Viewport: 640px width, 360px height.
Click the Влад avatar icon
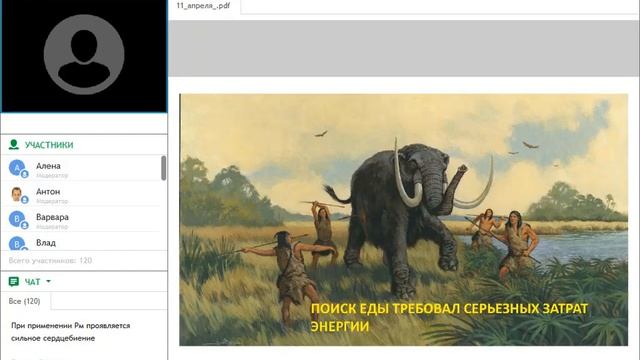pyautogui.click(x=17, y=243)
